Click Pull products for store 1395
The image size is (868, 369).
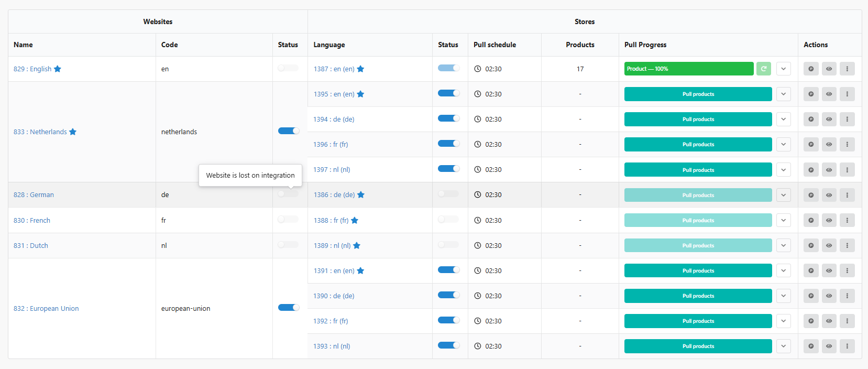coord(698,94)
